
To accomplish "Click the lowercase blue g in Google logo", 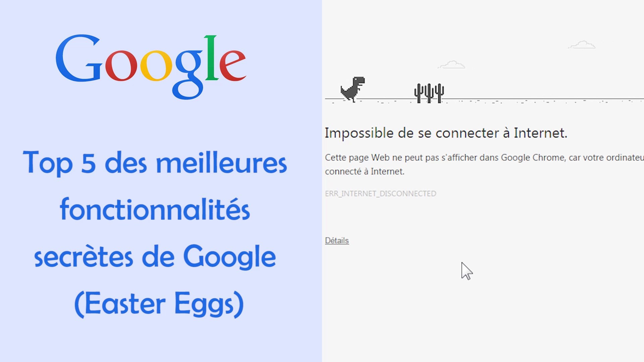I will pyautogui.click(x=189, y=74).
